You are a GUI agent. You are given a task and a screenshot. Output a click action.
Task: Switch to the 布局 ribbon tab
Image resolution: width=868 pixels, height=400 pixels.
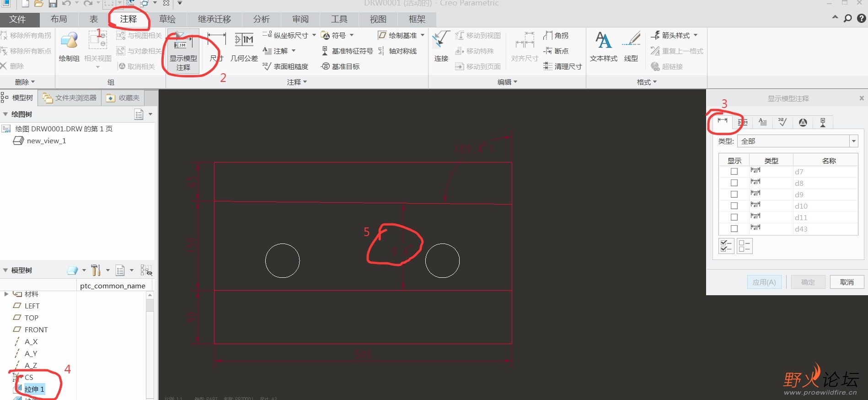pyautogui.click(x=59, y=19)
